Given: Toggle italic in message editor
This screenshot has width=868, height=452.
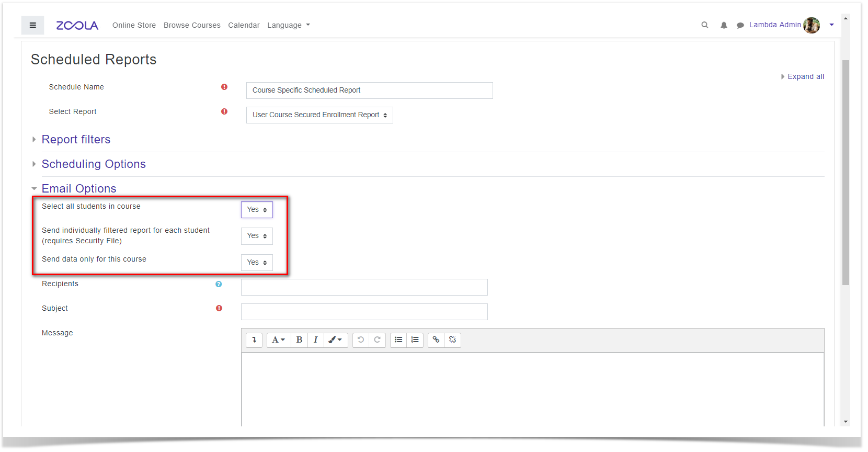Looking at the screenshot, I should coord(316,340).
